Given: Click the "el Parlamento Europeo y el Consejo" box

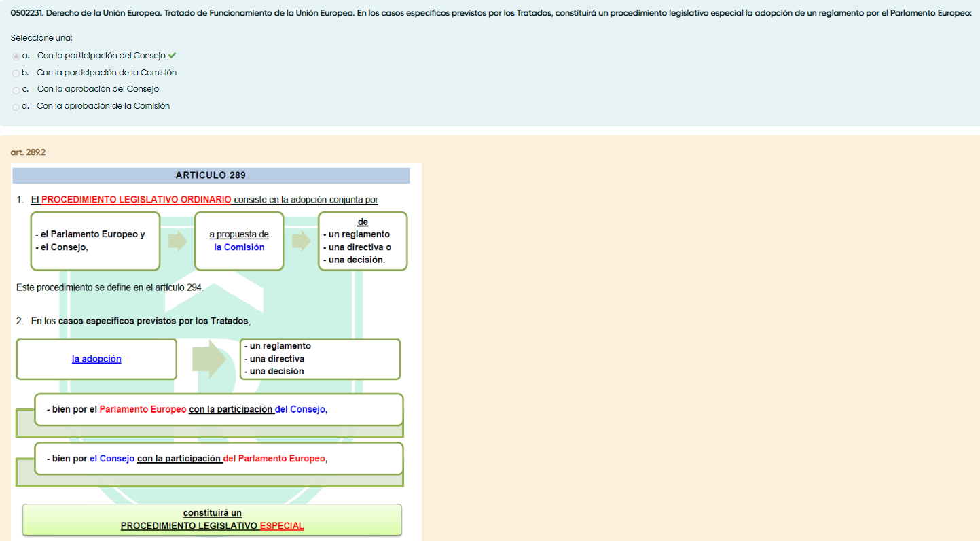Looking at the screenshot, I should click(x=95, y=241).
